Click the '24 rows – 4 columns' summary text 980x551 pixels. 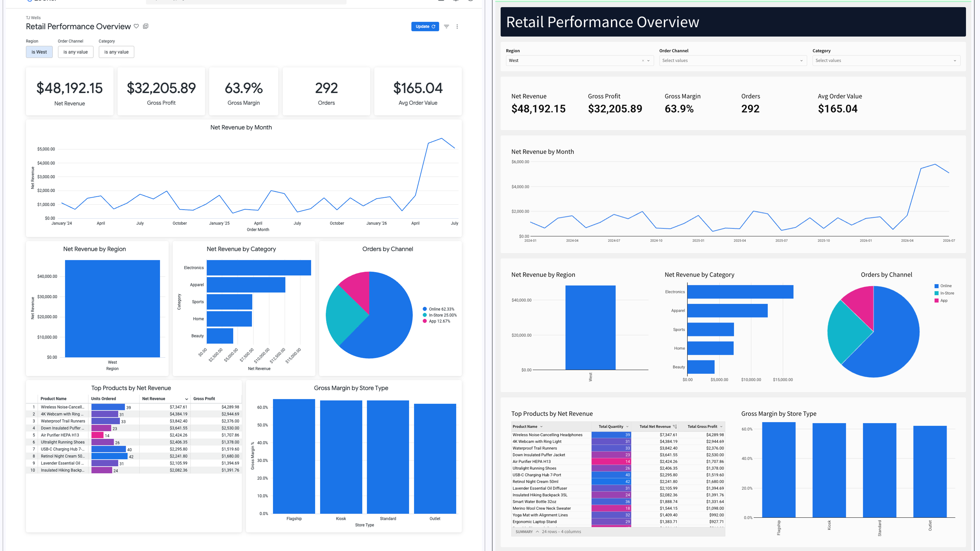pos(561,532)
